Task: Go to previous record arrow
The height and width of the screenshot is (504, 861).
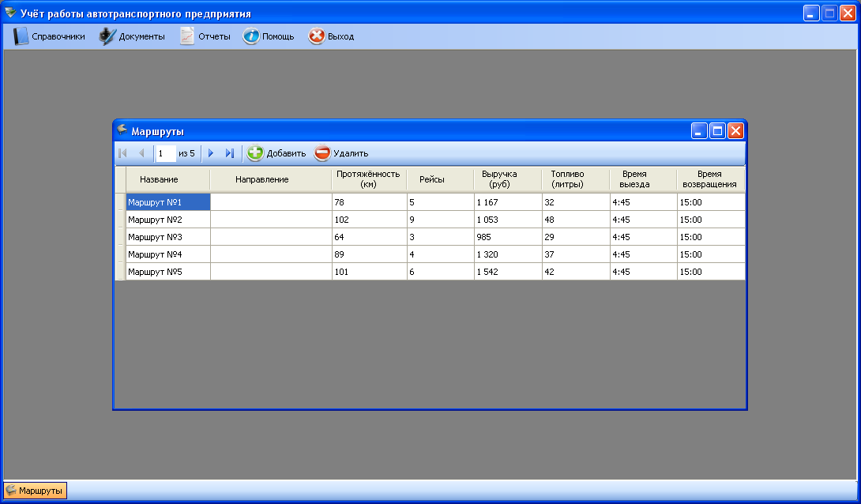Action: coord(141,153)
